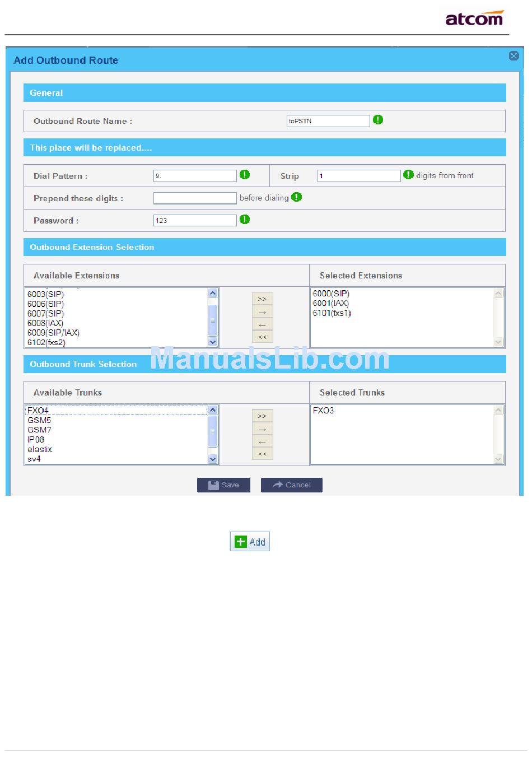
Task: Focus the Outbound Route Name field
Action: (x=328, y=121)
